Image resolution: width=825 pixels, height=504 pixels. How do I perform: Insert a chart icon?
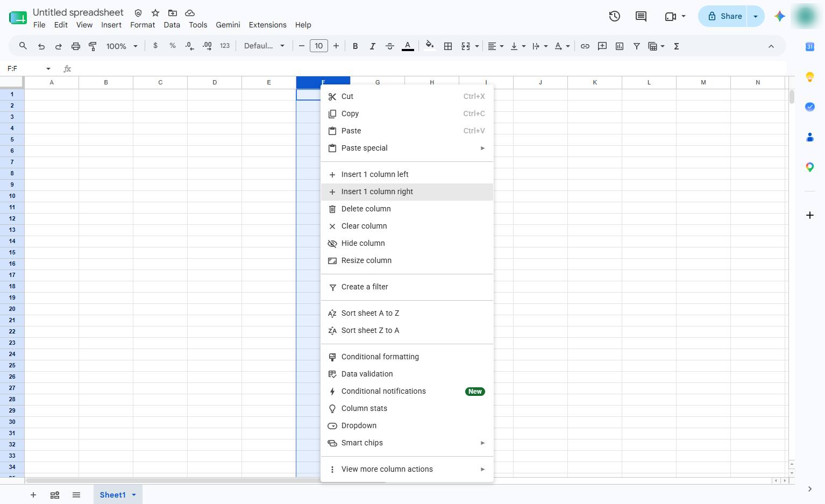coord(620,46)
